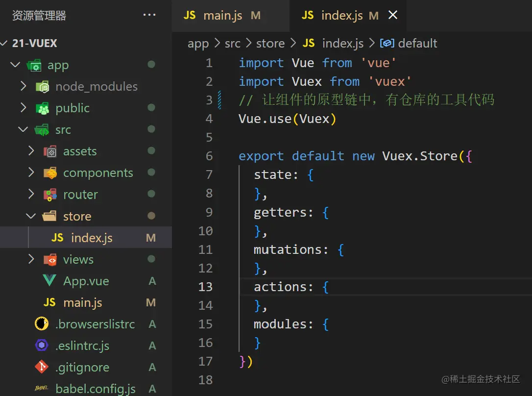
Task: Click line number 13 in the gutter
Action: click(205, 287)
